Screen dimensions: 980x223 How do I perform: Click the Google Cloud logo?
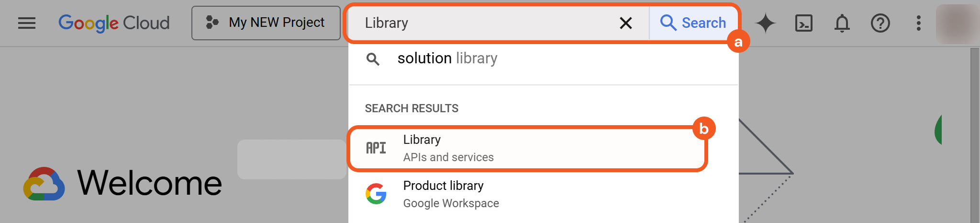[114, 23]
